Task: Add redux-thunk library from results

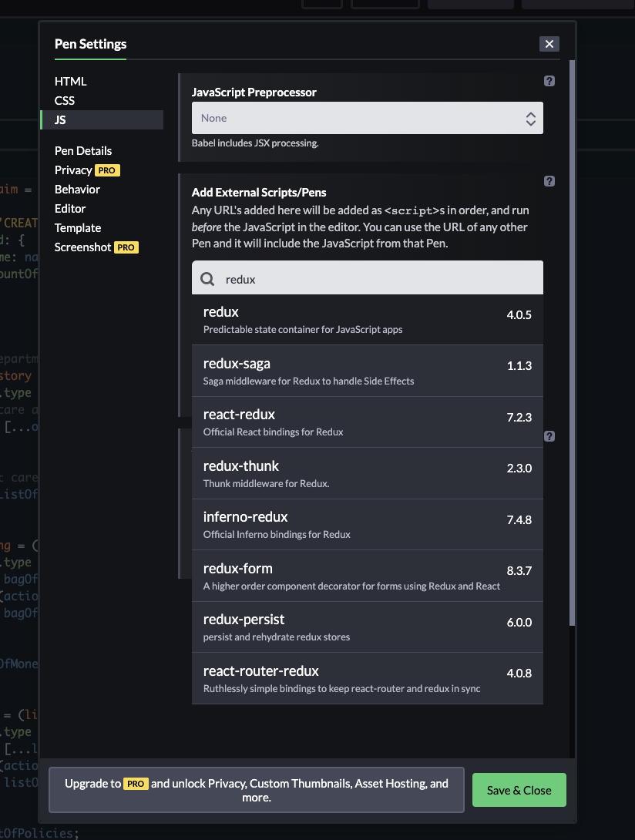Action: coord(367,474)
